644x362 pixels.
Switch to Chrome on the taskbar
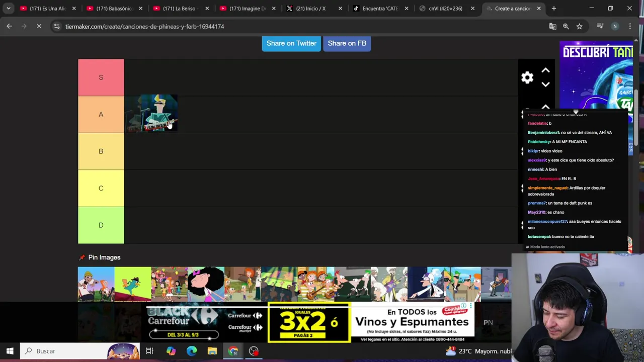tap(233, 351)
